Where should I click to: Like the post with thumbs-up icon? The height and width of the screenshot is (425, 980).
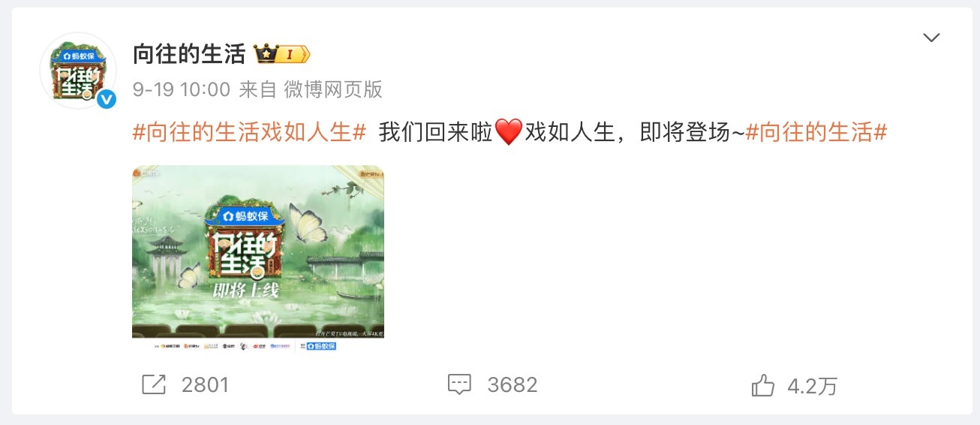coord(763,385)
